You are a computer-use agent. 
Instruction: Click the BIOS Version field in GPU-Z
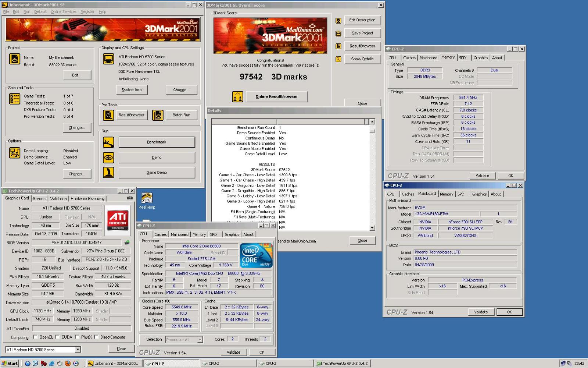click(x=76, y=243)
